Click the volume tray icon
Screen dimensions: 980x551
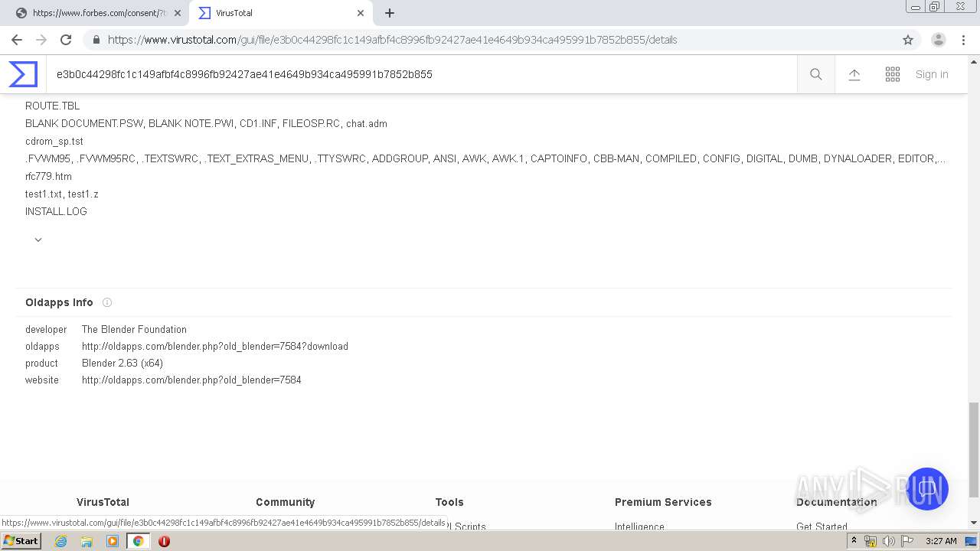(889, 541)
